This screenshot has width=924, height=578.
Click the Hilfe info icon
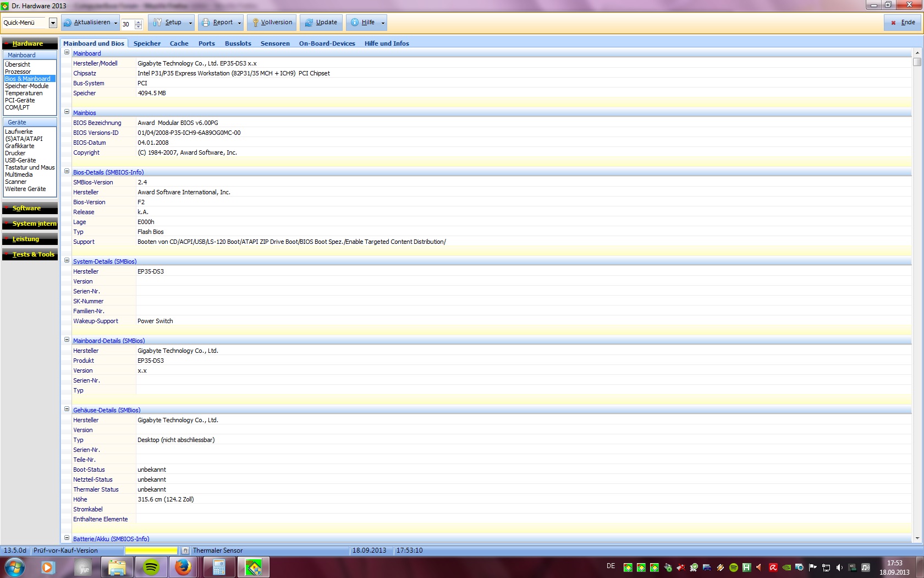(355, 23)
